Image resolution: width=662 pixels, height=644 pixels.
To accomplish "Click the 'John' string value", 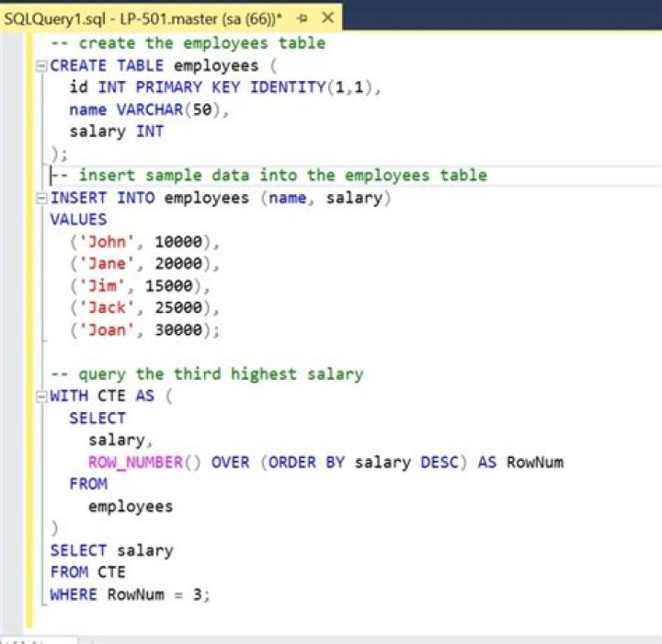I will click(x=107, y=242).
